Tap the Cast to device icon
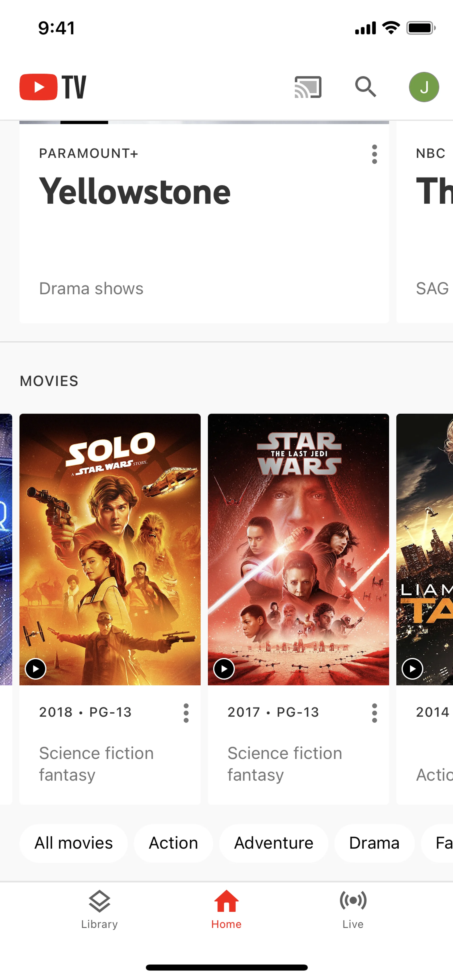 pyautogui.click(x=308, y=87)
